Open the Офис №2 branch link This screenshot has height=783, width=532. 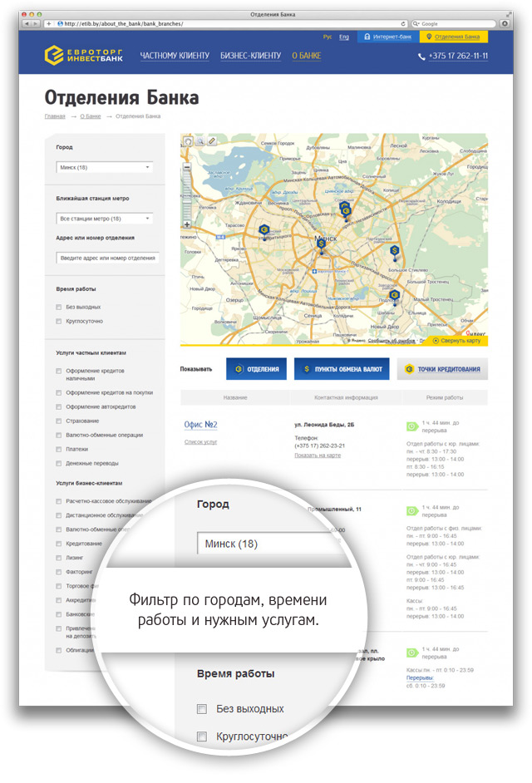pos(201,425)
